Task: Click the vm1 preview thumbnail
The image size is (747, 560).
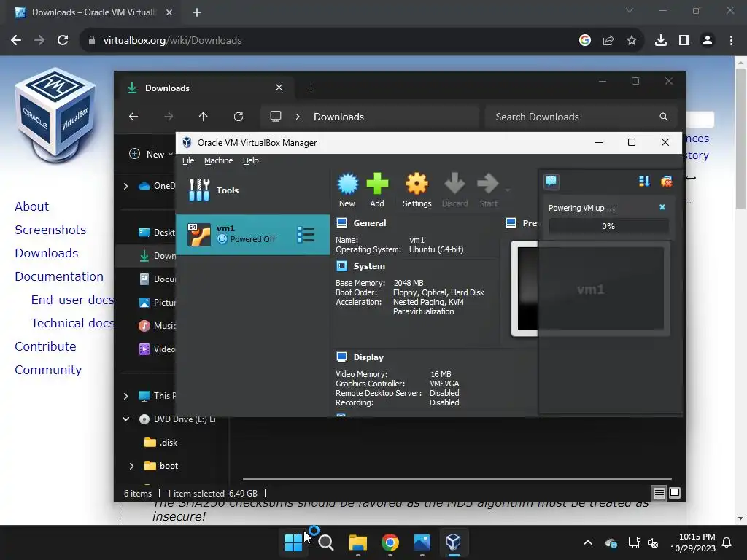Action: (590, 289)
